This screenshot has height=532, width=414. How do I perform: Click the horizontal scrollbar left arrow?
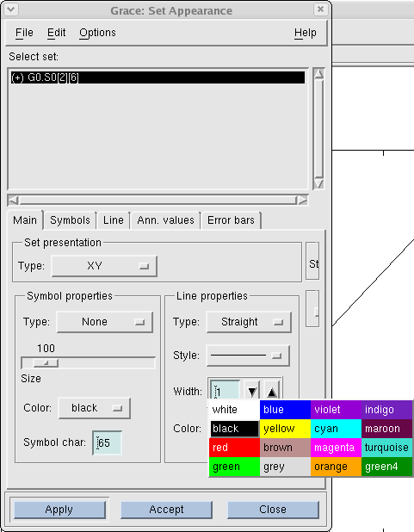click(13, 201)
